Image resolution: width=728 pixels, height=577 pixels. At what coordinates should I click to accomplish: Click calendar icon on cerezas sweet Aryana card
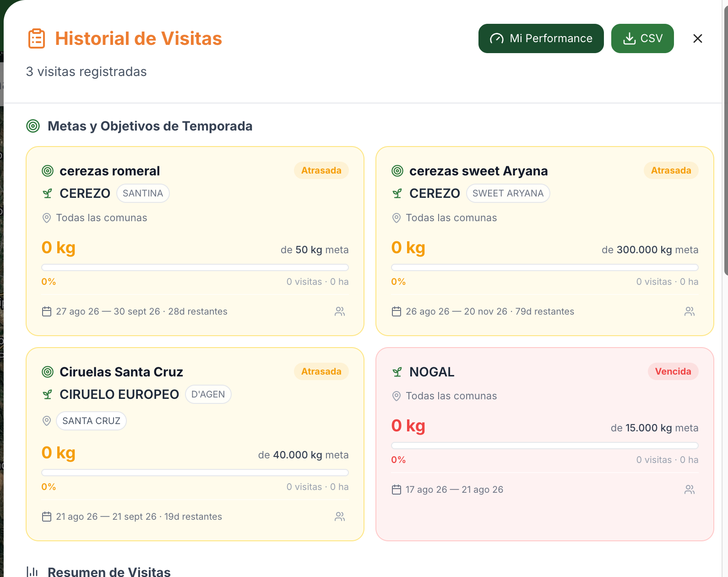[397, 311]
